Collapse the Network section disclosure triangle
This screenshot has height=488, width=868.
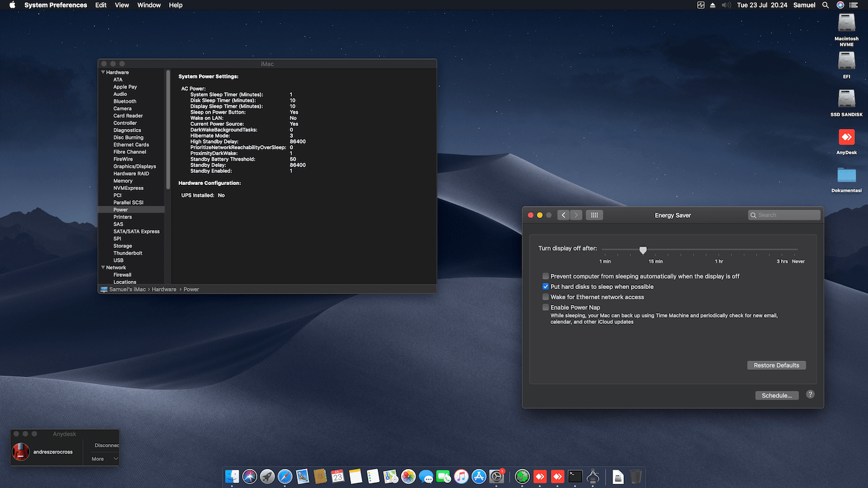103,268
